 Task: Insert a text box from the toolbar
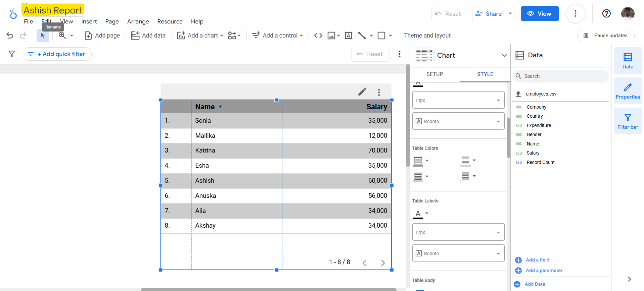349,36
